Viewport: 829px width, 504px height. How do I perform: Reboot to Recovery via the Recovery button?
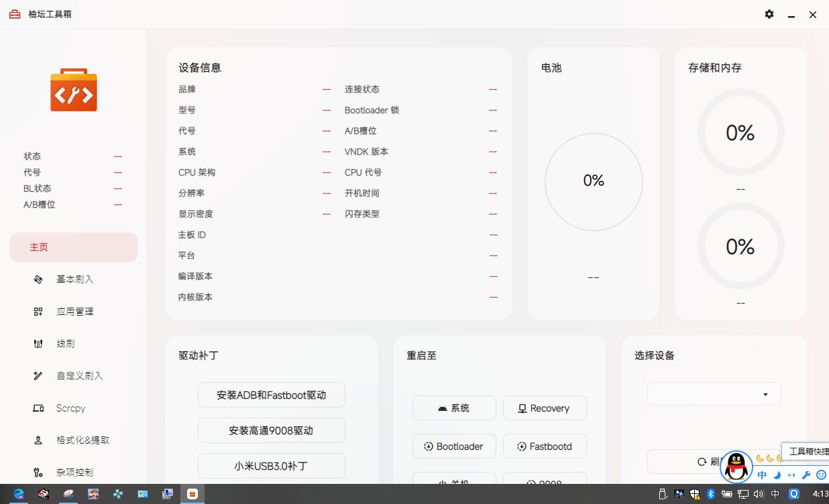(545, 407)
